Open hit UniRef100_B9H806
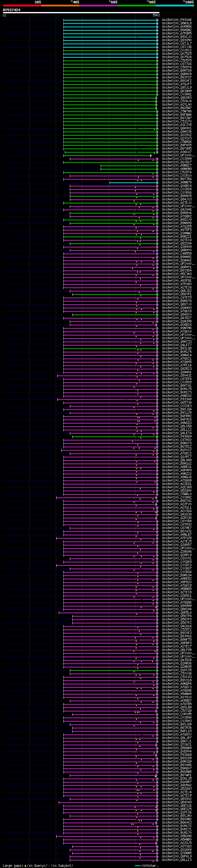The height and width of the screenshot is (868, 197). pyautogui.click(x=177, y=213)
